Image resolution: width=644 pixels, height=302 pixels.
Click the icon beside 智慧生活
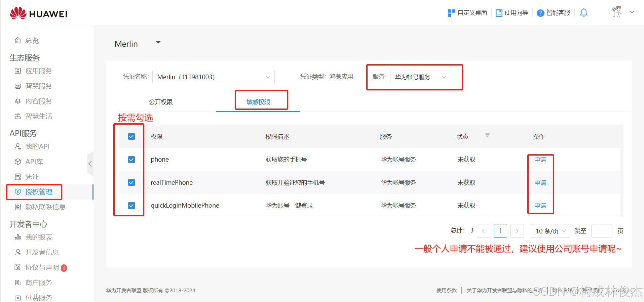pos(18,116)
